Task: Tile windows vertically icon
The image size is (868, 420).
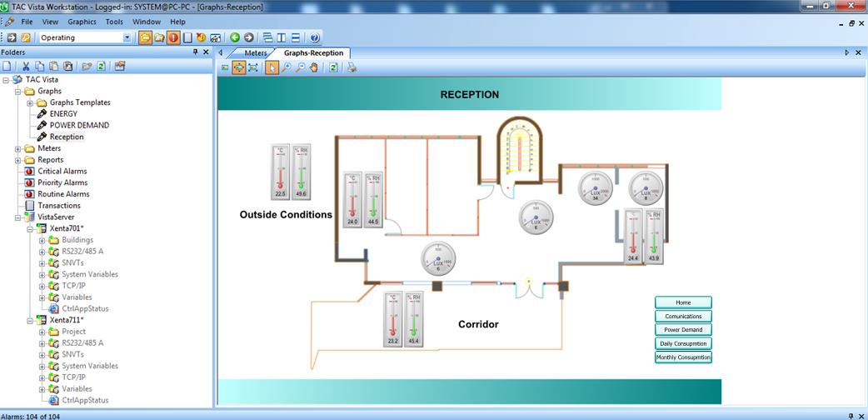Action: coord(282,37)
